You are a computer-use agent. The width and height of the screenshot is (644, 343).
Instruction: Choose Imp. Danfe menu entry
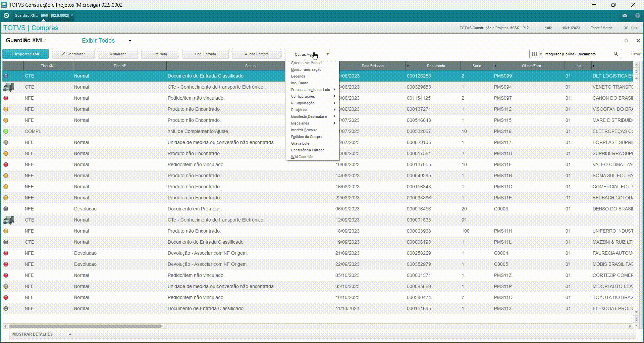(300, 83)
